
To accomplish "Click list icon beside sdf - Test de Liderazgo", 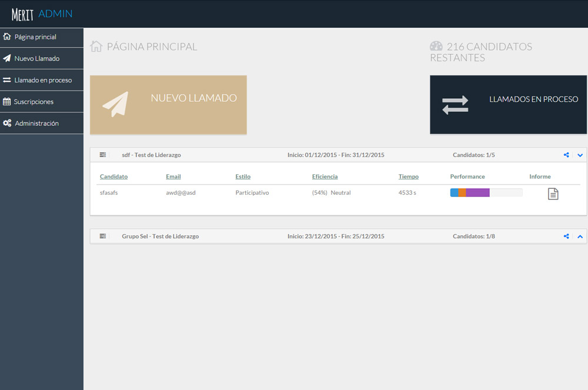I will (103, 155).
